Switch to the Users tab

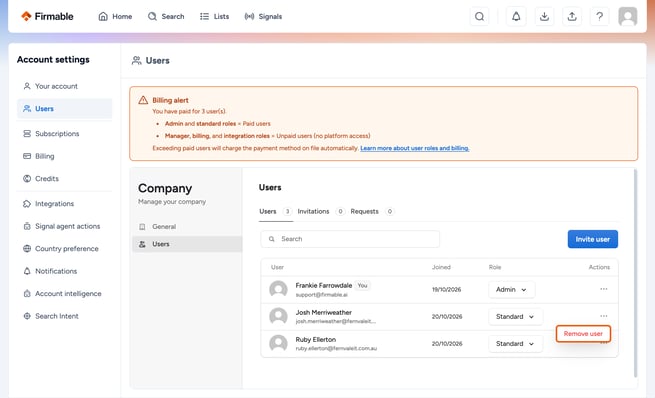275,212
